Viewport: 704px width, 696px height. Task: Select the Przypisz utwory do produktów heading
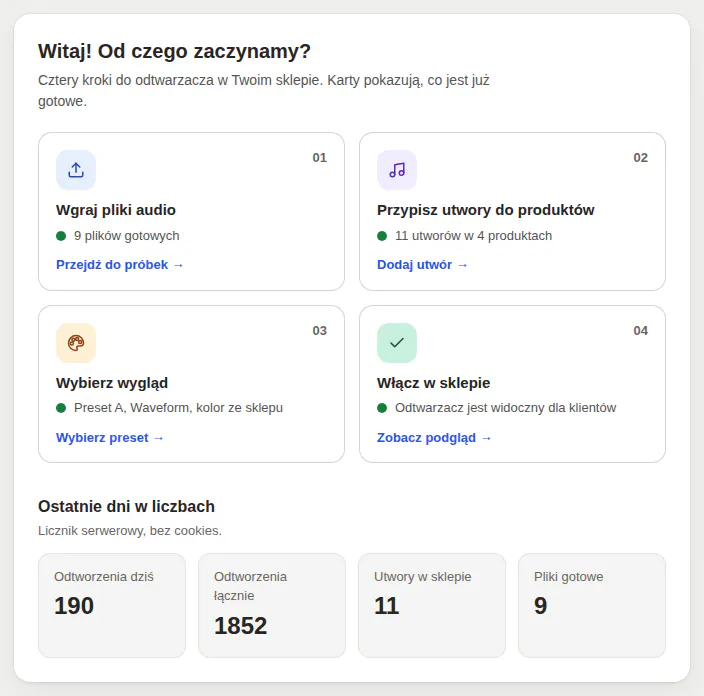click(x=485, y=210)
